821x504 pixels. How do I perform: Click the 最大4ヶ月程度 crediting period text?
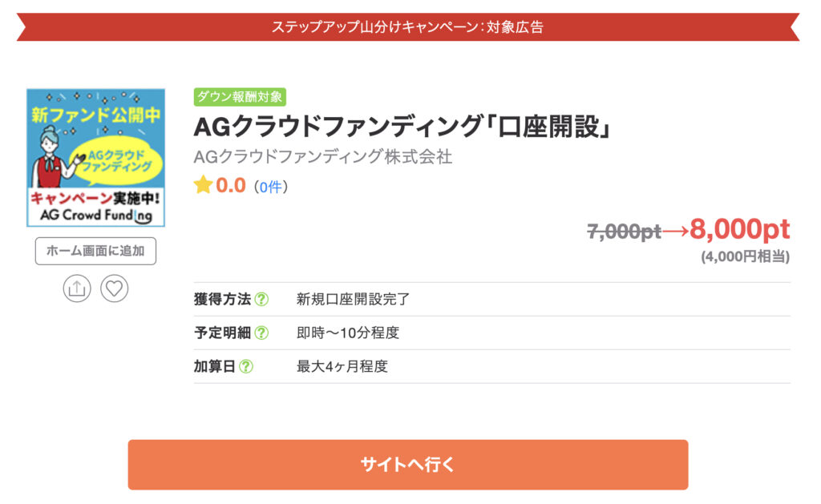(x=342, y=367)
